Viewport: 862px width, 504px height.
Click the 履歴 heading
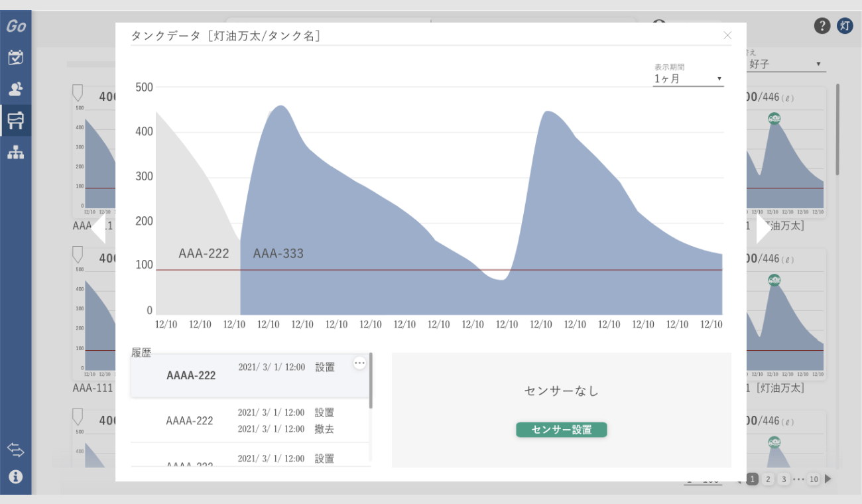141,353
